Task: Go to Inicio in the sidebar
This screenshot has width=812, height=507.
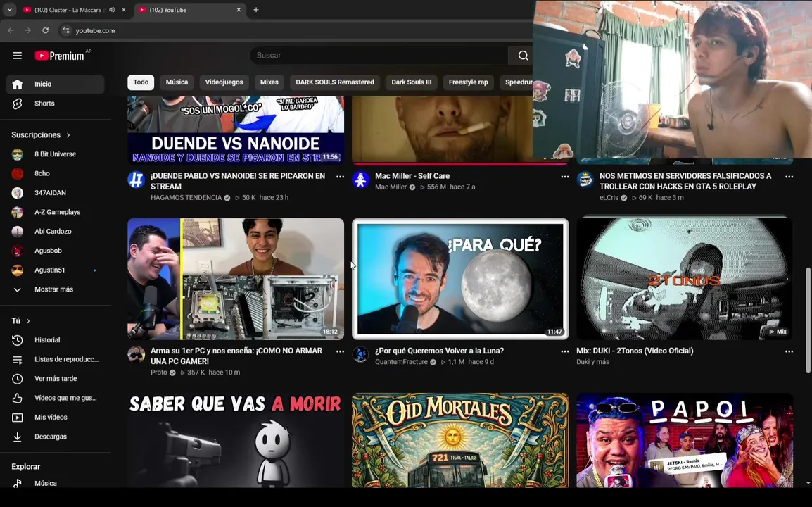Action: [x=55, y=84]
